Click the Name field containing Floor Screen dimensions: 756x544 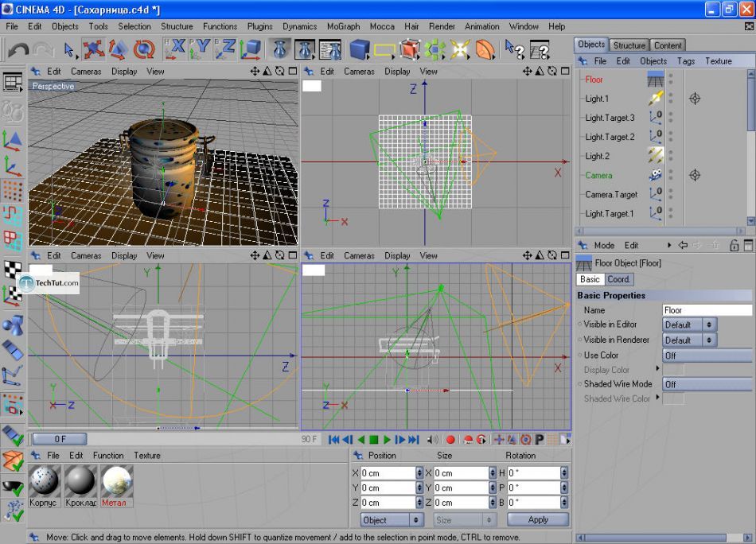click(707, 310)
